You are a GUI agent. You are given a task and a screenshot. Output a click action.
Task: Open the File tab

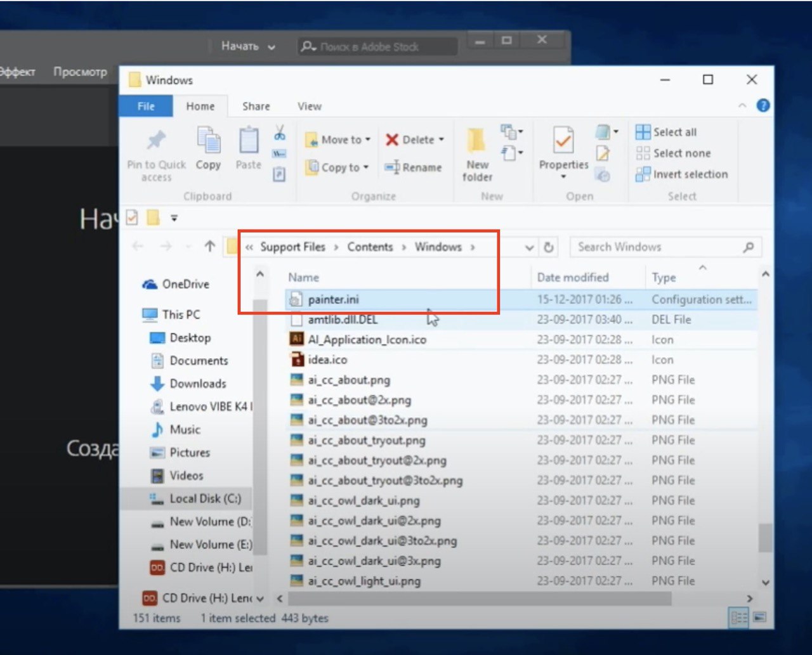[x=146, y=106]
